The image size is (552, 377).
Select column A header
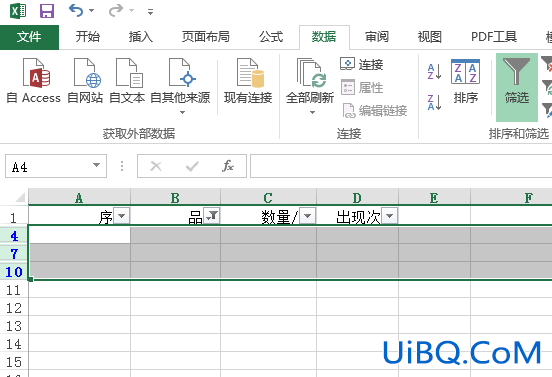pos(79,197)
